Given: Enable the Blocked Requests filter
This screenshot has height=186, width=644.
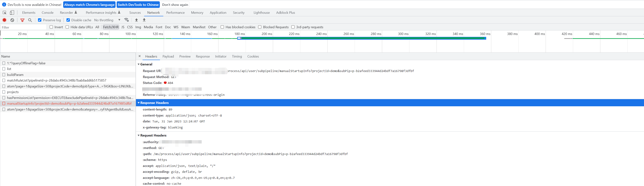Looking at the screenshot, I should [260, 27].
